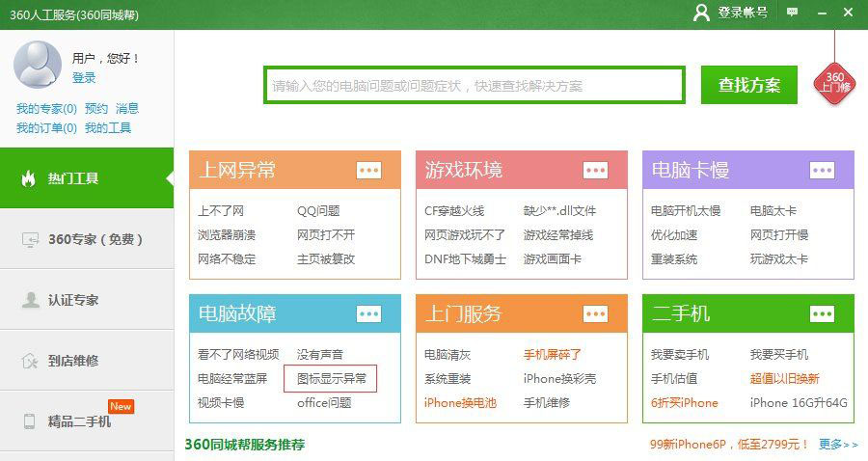
Task: Select the 浏览器崩溃 item
Action: (227, 235)
